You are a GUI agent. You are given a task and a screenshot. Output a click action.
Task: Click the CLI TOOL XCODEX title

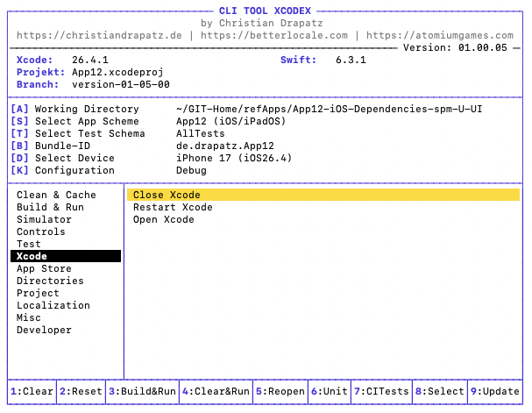tap(265, 11)
